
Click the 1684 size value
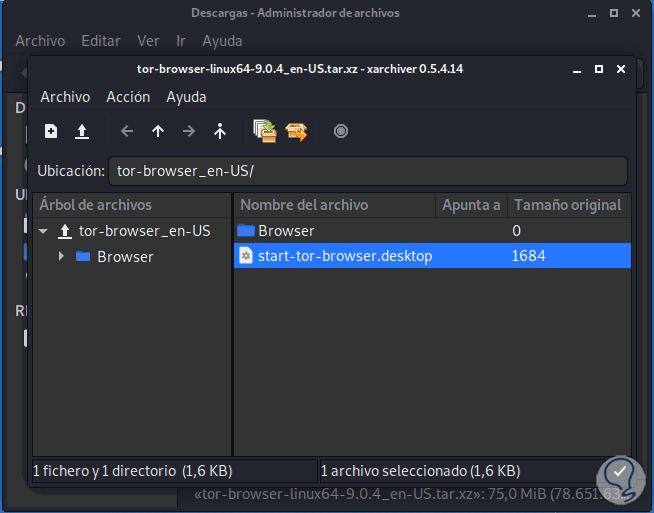click(x=528, y=256)
